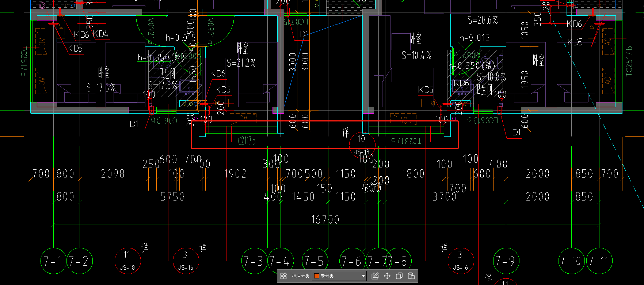Select area ratio label S=18.8%
The image size is (644, 285).
(492, 77)
